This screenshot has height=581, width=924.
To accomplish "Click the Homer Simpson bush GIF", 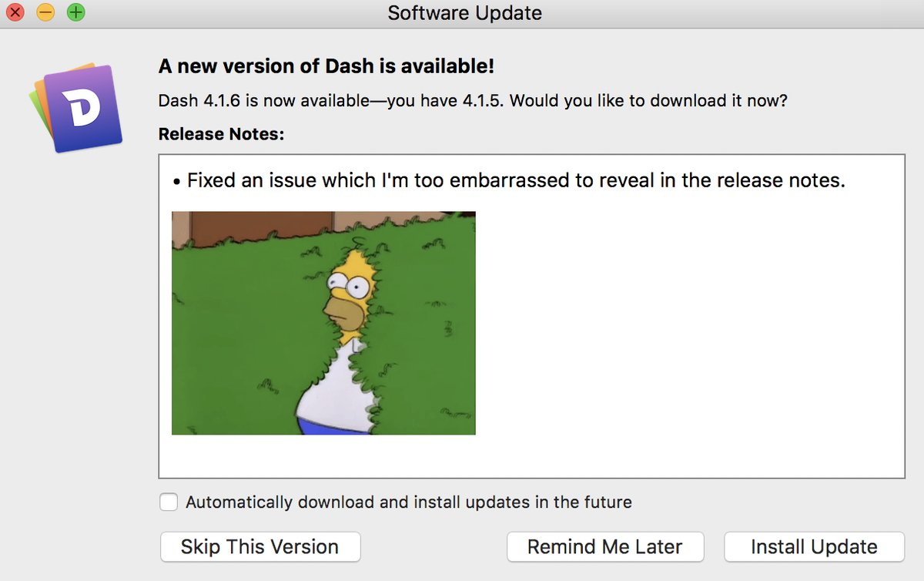I will pyautogui.click(x=323, y=321).
